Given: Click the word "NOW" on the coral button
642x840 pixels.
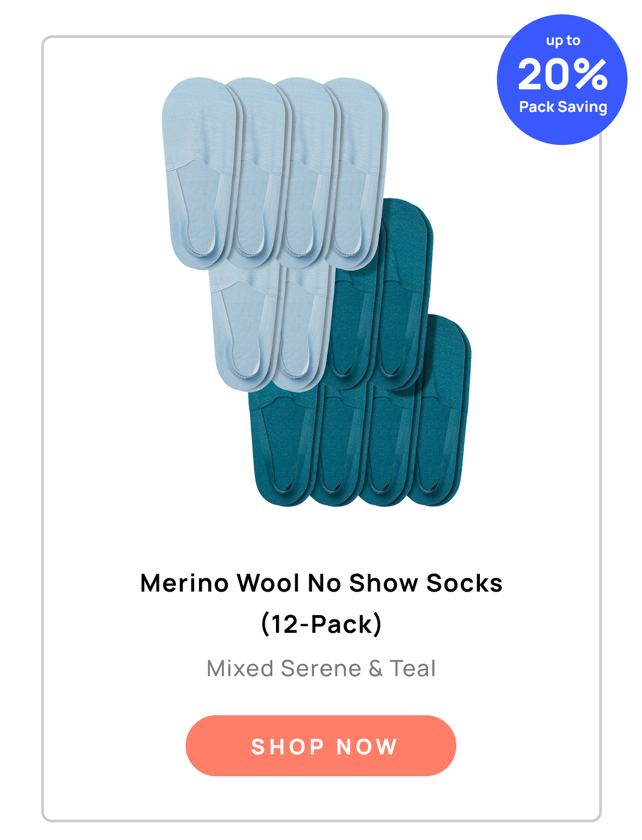Looking at the screenshot, I should (367, 746).
